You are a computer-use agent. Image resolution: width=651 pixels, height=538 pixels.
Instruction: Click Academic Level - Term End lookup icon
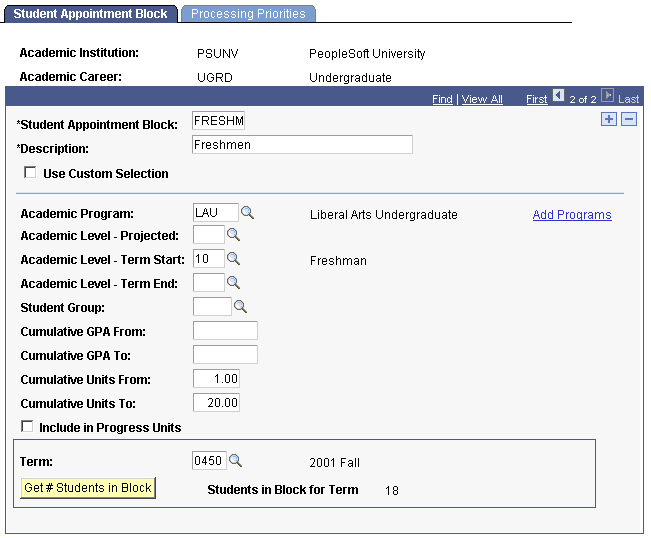pyautogui.click(x=234, y=283)
